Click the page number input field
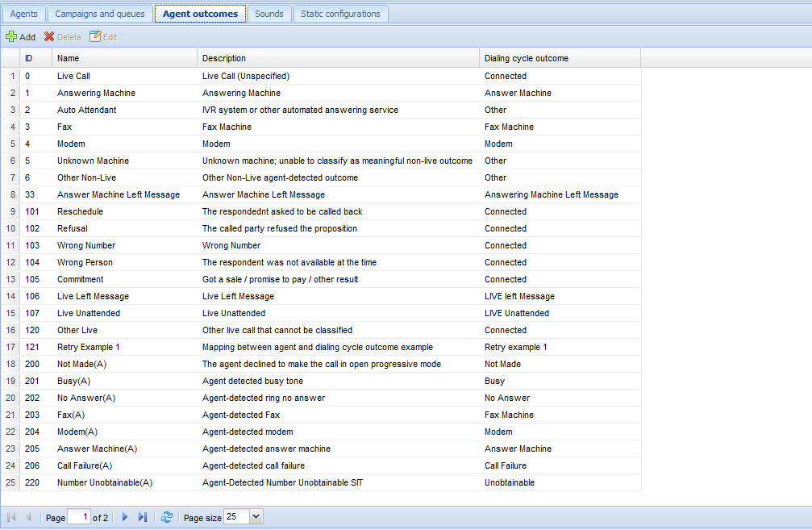The image size is (812, 530). [79, 517]
